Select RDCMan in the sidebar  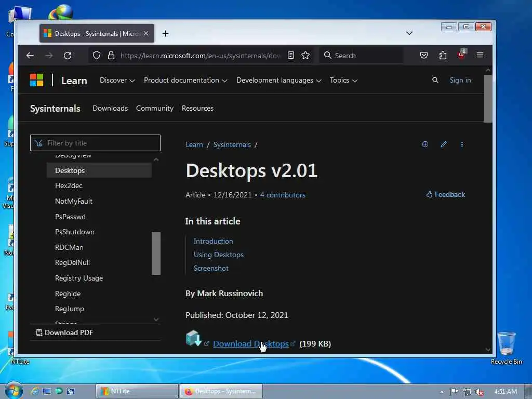(69, 247)
